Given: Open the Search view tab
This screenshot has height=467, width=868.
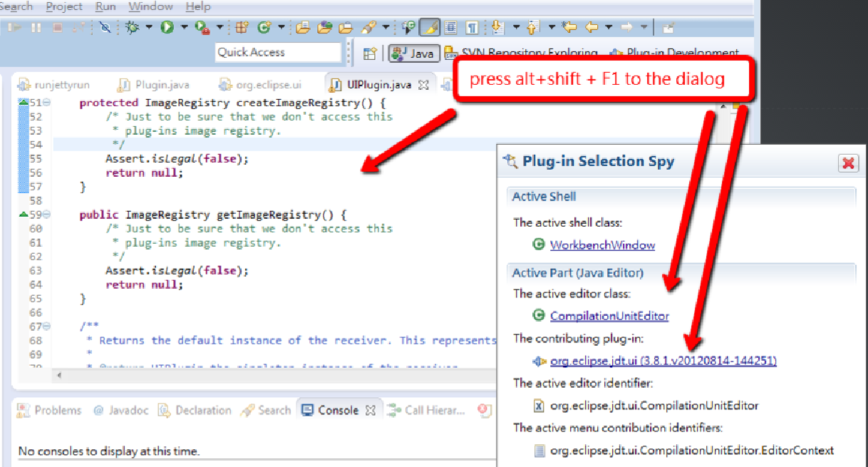Looking at the screenshot, I should coord(266,410).
